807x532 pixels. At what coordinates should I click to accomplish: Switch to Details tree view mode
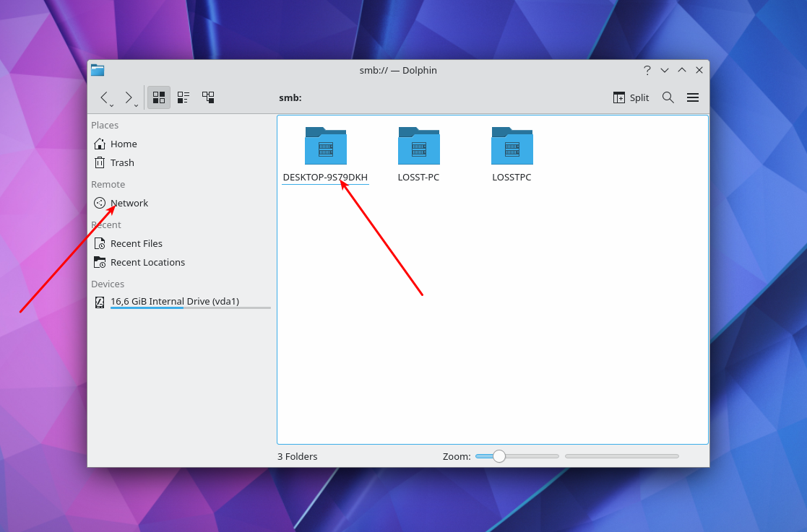(x=208, y=97)
